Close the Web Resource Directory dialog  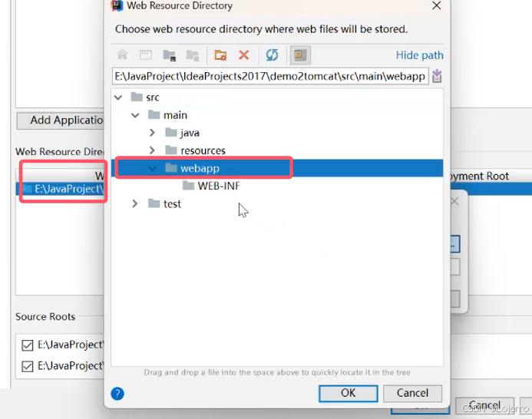tap(436, 5)
